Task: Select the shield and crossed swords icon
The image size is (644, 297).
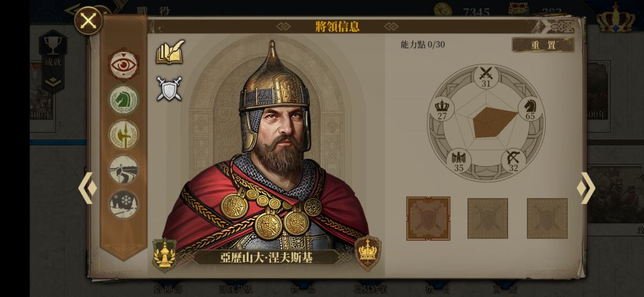Action: point(169,89)
